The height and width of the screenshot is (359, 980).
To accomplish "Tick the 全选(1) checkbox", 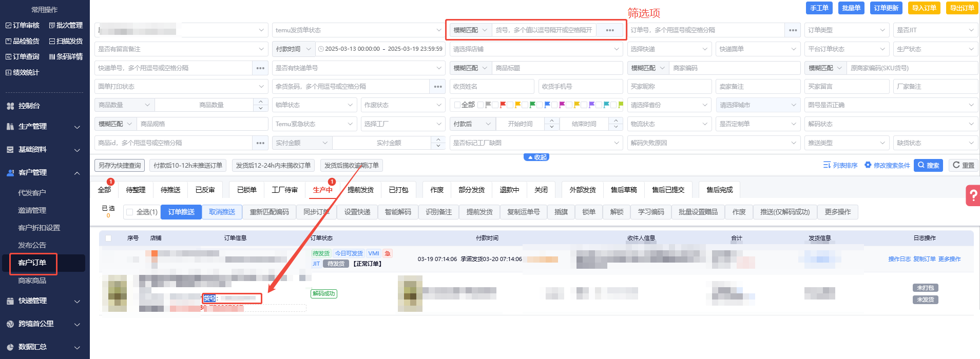I will 130,212.
